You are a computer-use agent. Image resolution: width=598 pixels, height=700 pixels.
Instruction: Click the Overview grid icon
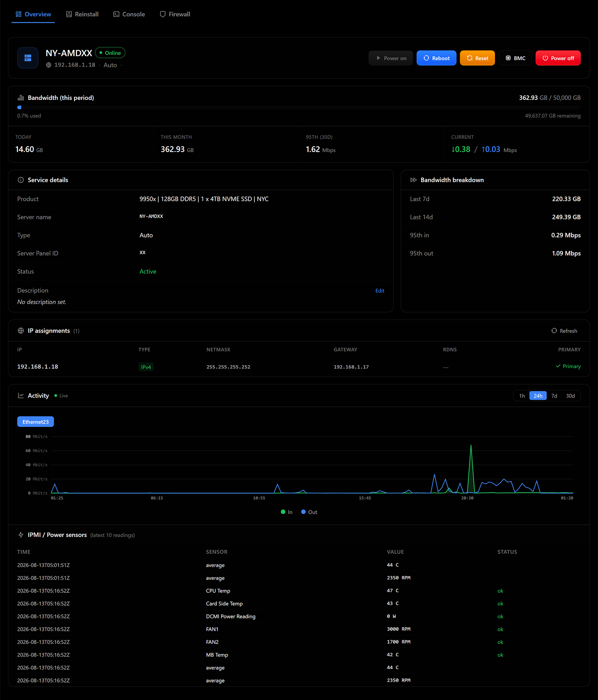tap(19, 14)
